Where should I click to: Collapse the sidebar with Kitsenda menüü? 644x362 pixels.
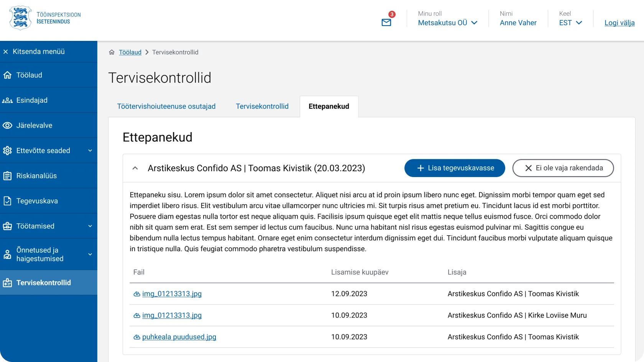click(34, 52)
